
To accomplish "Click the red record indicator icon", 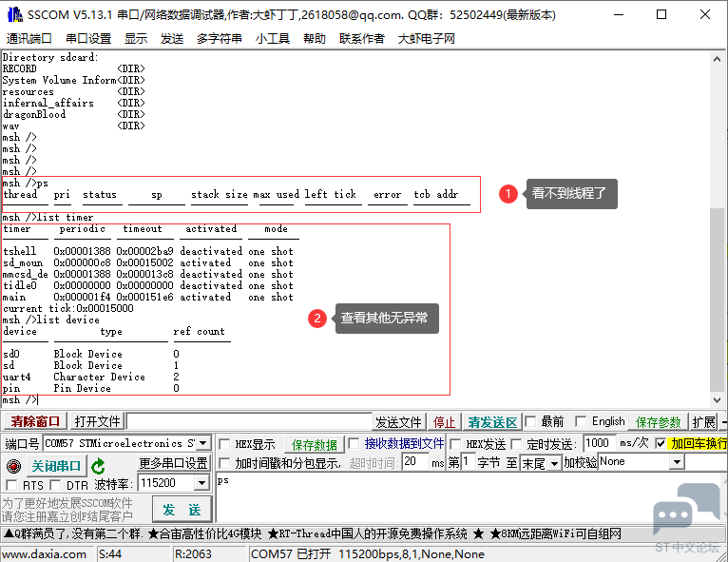I will coord(14,465).
